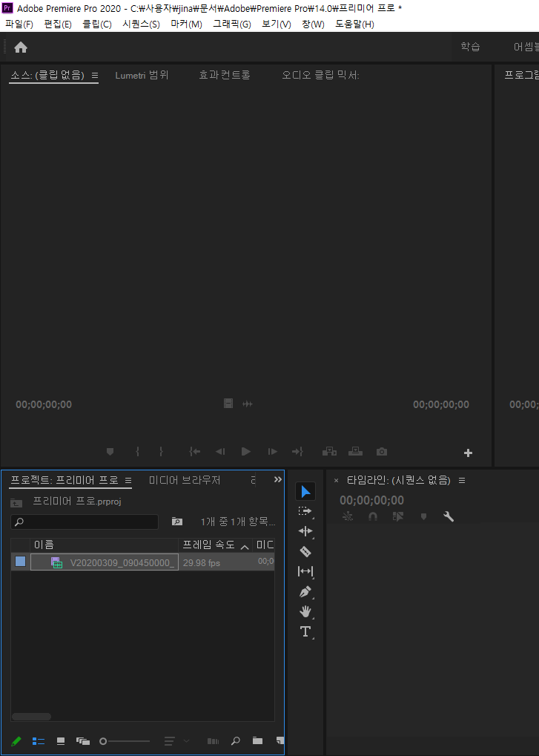Toggle insert sequences as nests in Timeline

tap(347, 516)
